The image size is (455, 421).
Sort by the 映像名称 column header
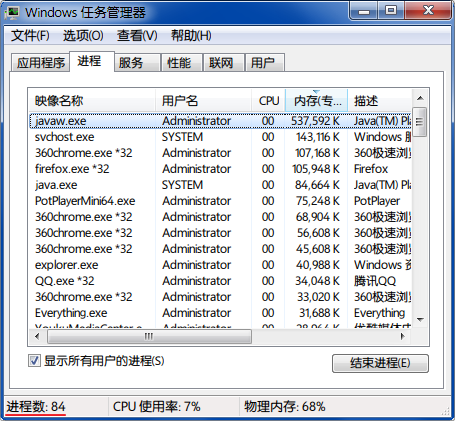click(x=92, y=100)
